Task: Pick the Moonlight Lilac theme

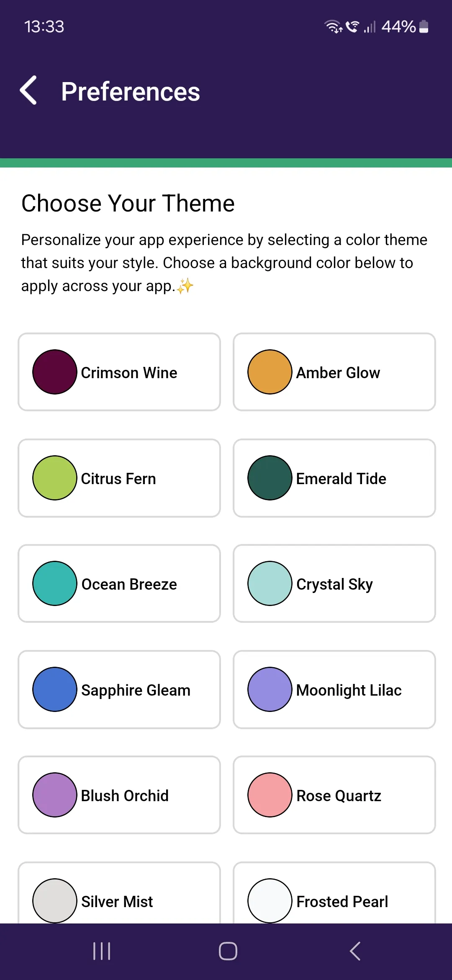Action: point(334,689)
